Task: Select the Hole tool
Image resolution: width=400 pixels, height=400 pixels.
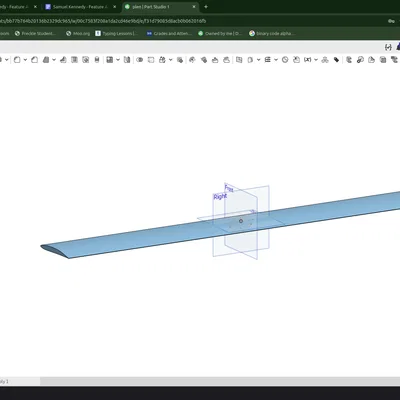Action: click(86, 60)
